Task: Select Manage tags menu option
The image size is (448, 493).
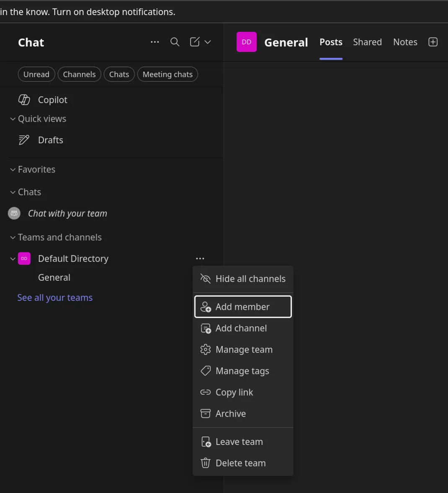Action: click(243, 371)
